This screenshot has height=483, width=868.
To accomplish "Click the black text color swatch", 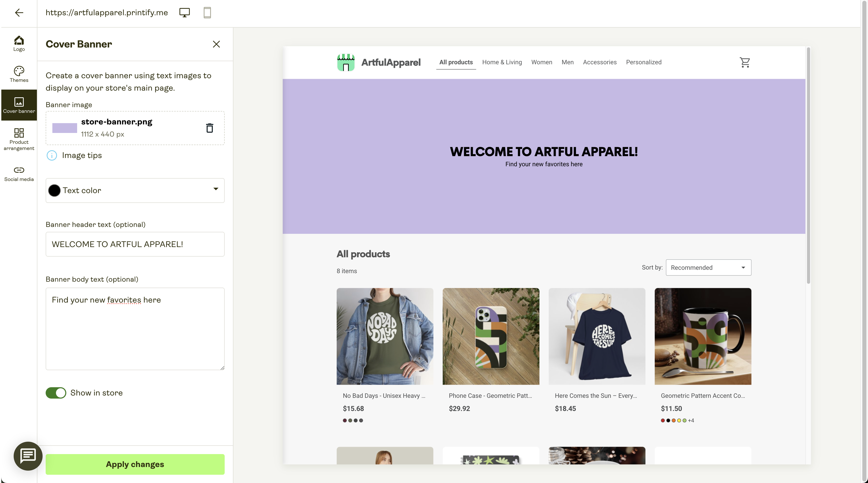I will pyautogui.click(x=55, y=190).
